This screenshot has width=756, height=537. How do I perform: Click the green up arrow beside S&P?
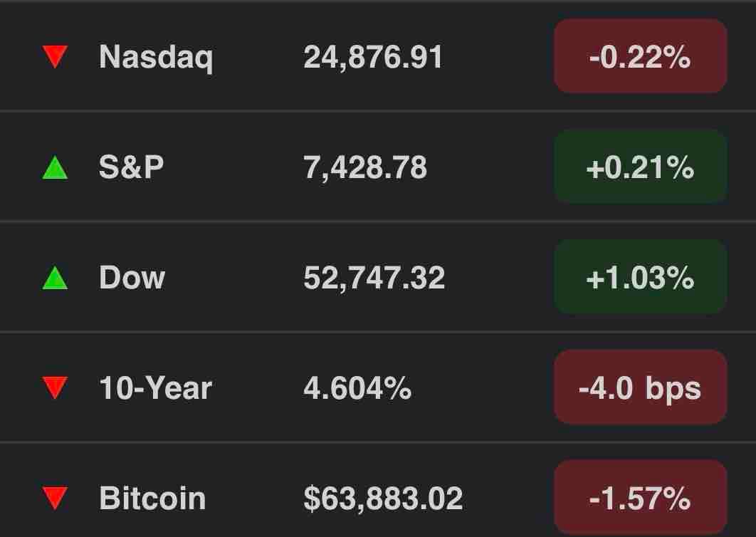coord(55,167)
